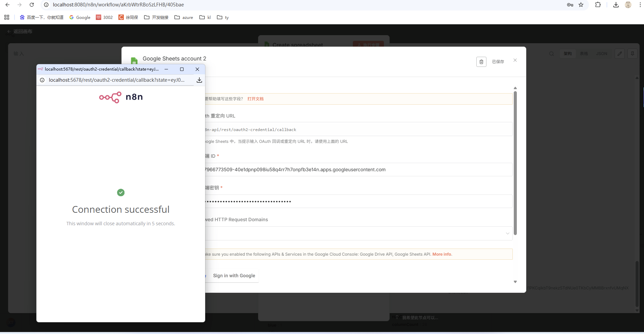Click the main browser address bar URL
644x334 pixels.
pos(118,5)
